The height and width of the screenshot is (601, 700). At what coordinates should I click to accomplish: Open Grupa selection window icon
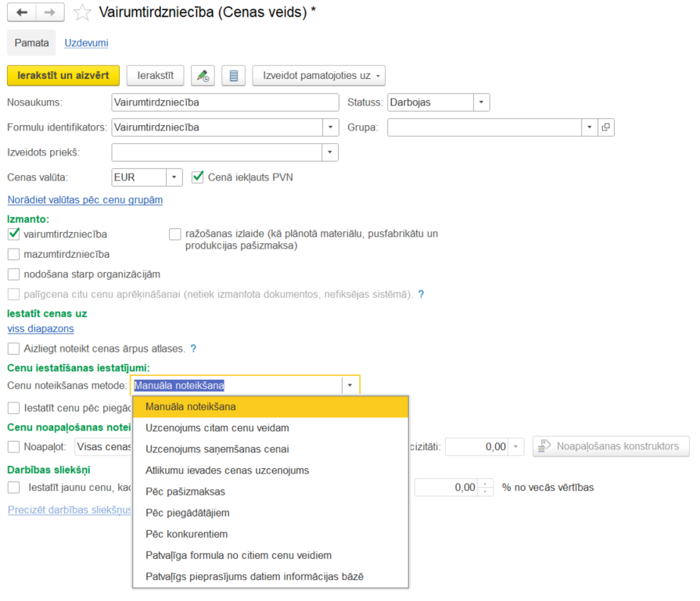coord(605,127)
